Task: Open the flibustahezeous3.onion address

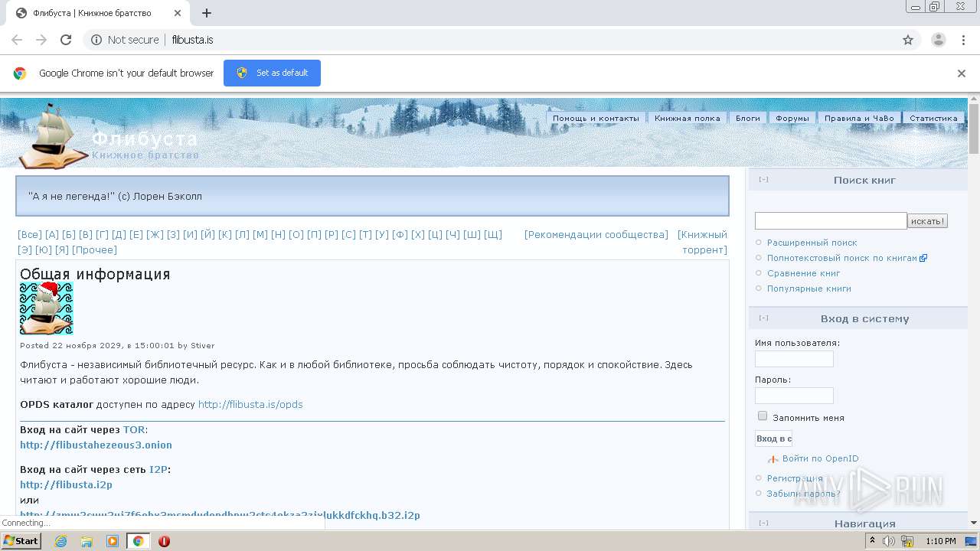Action: [x=96, y=445]
